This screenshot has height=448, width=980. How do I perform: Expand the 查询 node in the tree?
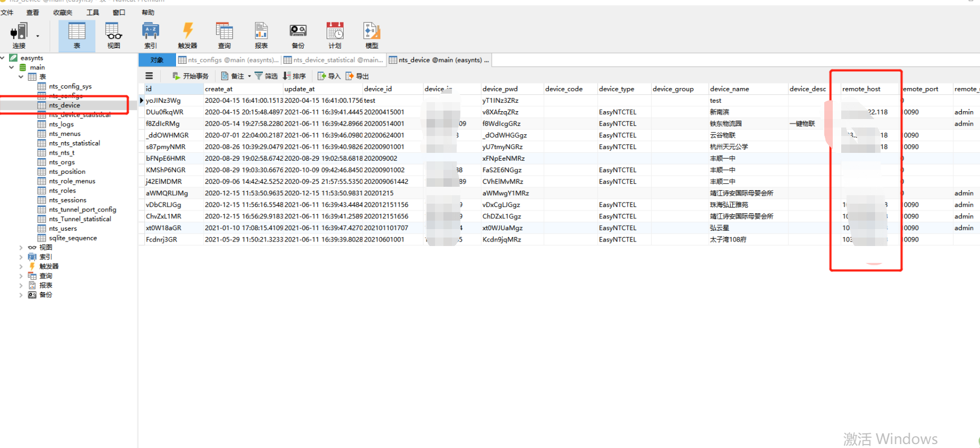click(21, 276)
